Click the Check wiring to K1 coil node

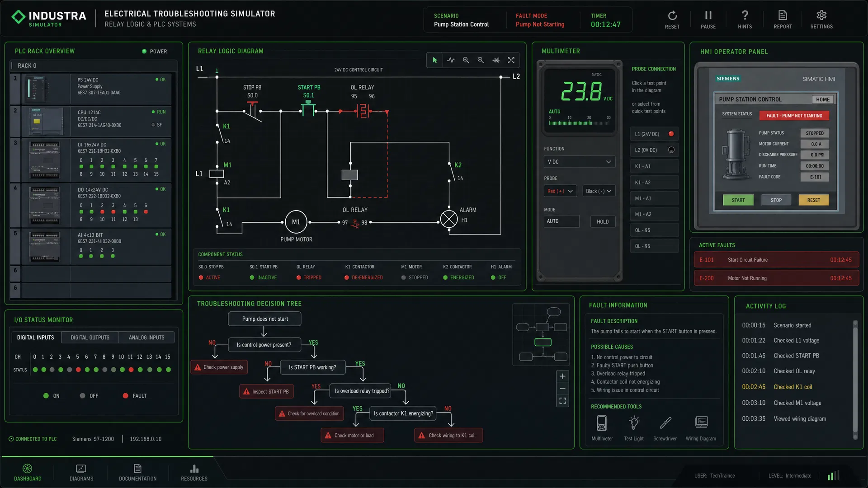(448, 436)
